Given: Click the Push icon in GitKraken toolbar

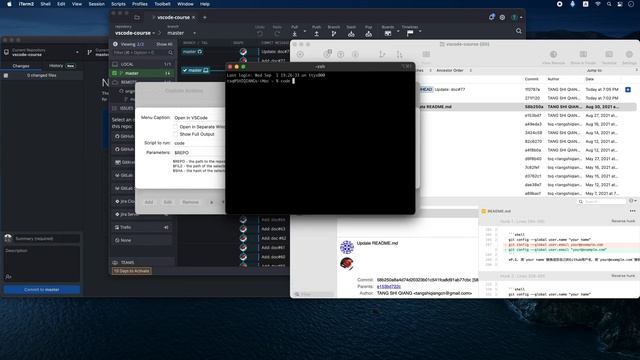Looking at the screenshot, I should click(317, 34).
